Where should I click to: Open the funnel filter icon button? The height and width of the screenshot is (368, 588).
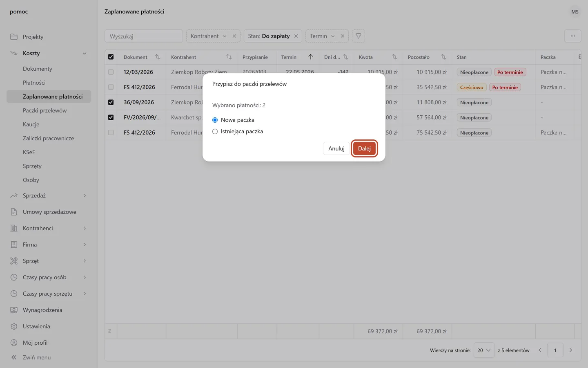click(x=358, y=36)
